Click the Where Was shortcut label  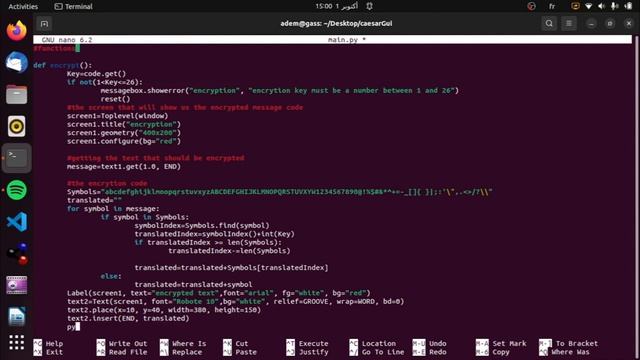(572, 352)
